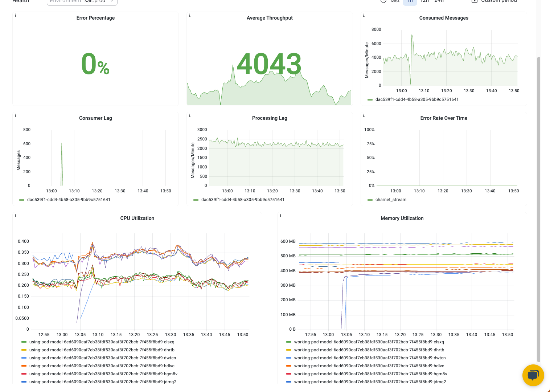Click the info icon on Consumer Lag panel
Image resolution: width=550 pixels, height=392 pixels.
coord(15,115)
